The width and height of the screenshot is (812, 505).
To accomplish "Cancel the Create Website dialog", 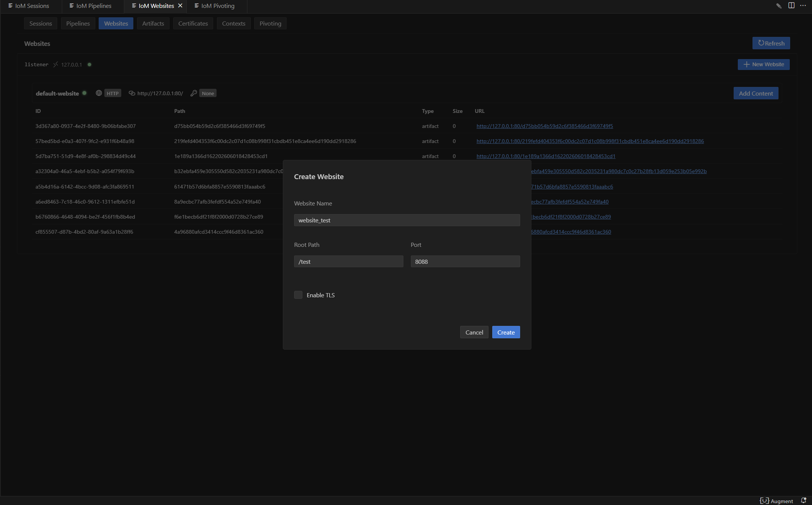I will click(x=474, y=332).
